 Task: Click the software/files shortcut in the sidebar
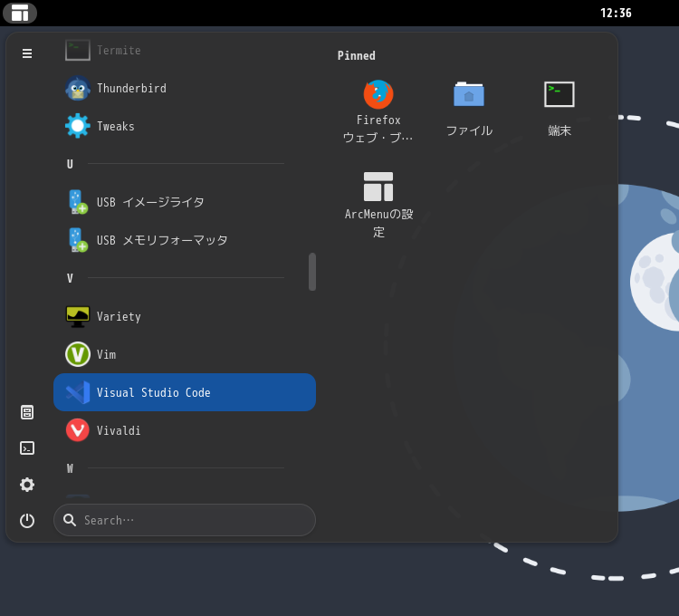click(x=27, y=412)
